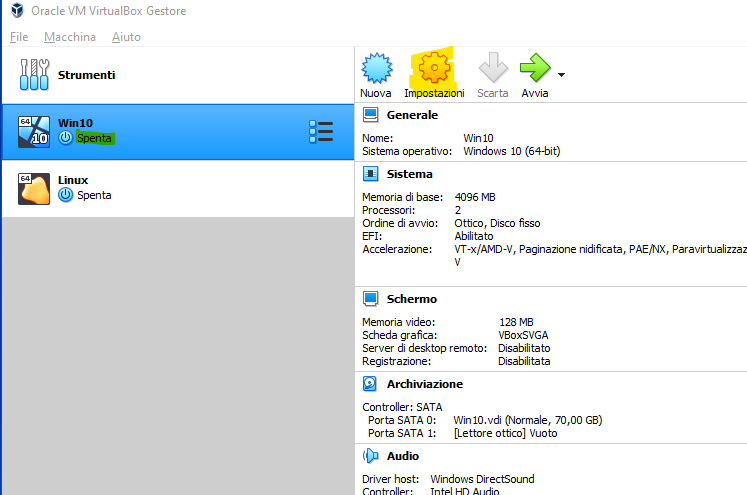Open the Macchina menu

click(70, 37)
